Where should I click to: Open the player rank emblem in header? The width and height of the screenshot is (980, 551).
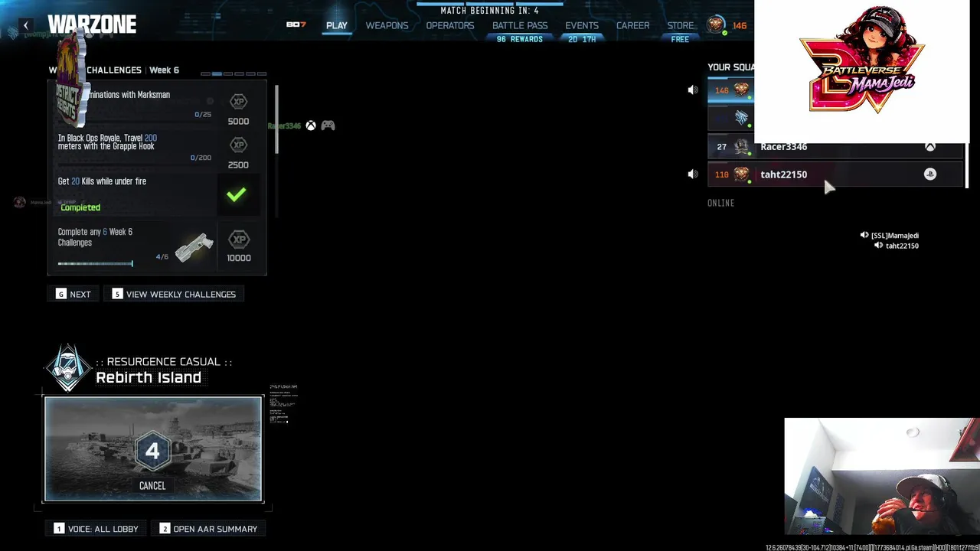716,25
